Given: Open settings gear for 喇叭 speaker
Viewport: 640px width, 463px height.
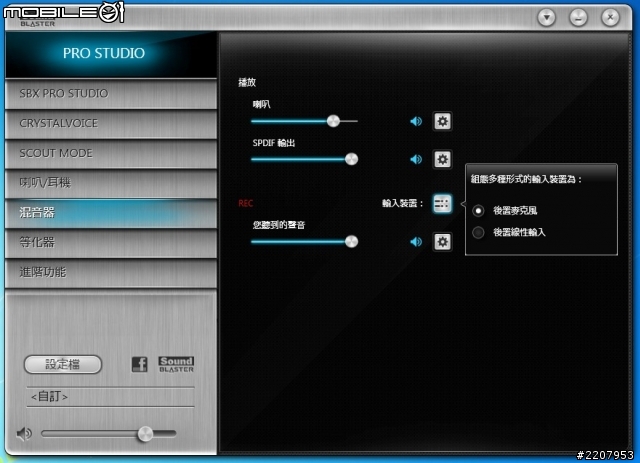Looking at the screenshot, I should (x=442, y=121).
